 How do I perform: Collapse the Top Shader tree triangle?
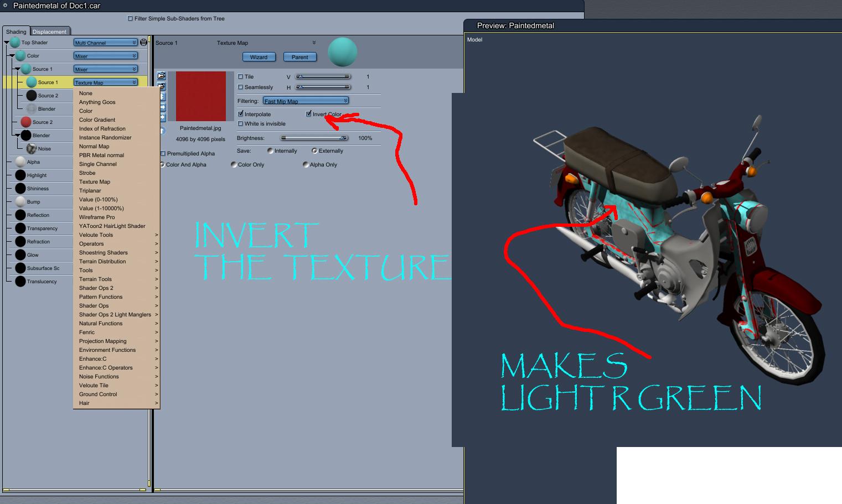tap(7, 43)
